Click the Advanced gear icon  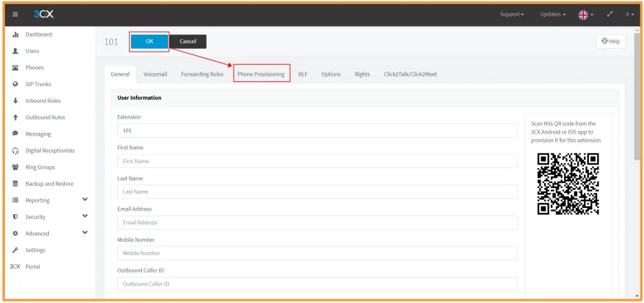tap(16, 233)
